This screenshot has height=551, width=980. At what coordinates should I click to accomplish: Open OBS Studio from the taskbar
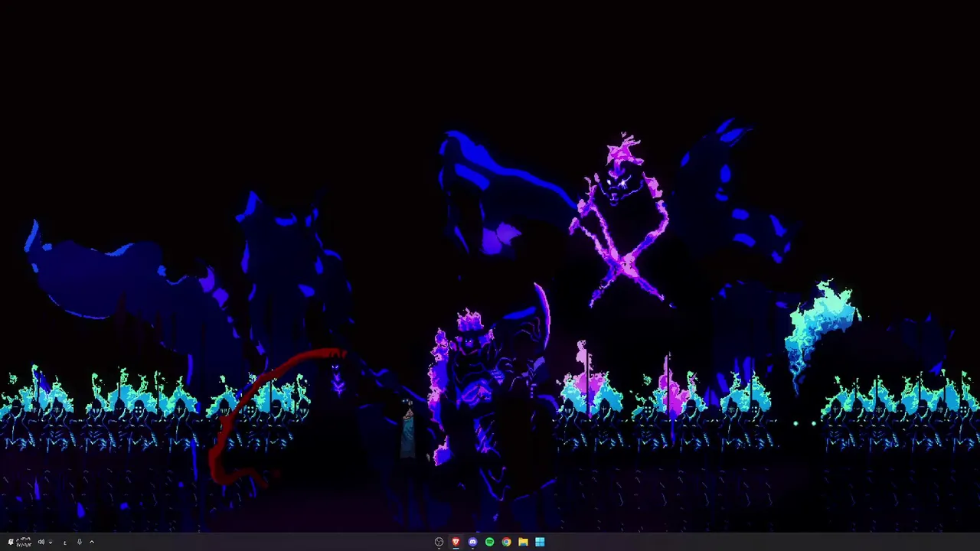click(439, 542)
